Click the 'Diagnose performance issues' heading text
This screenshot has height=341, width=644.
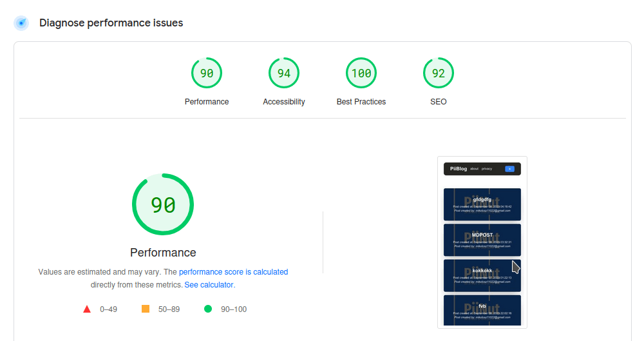click(111, 23)
